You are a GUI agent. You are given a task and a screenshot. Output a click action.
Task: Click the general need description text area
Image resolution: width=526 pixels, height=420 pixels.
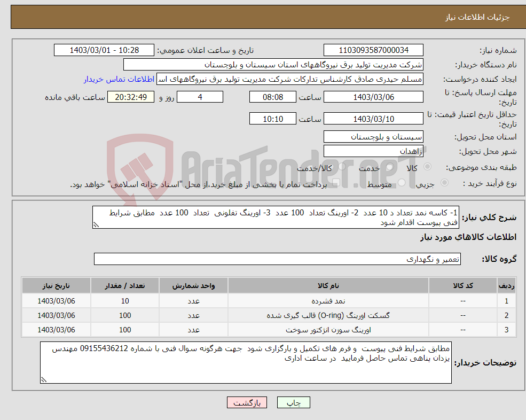click(x=276, y=217)
